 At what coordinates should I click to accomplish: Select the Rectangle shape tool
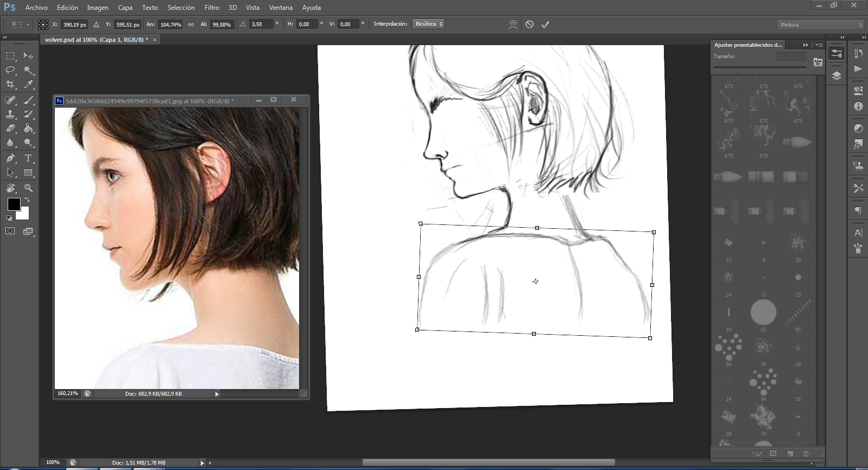click(28, 172)
